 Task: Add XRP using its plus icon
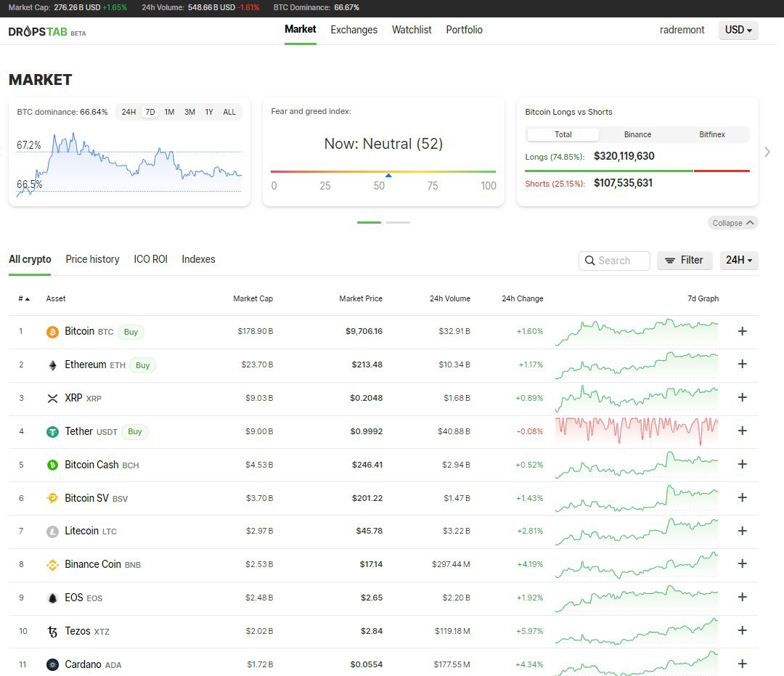click(743, 397)
